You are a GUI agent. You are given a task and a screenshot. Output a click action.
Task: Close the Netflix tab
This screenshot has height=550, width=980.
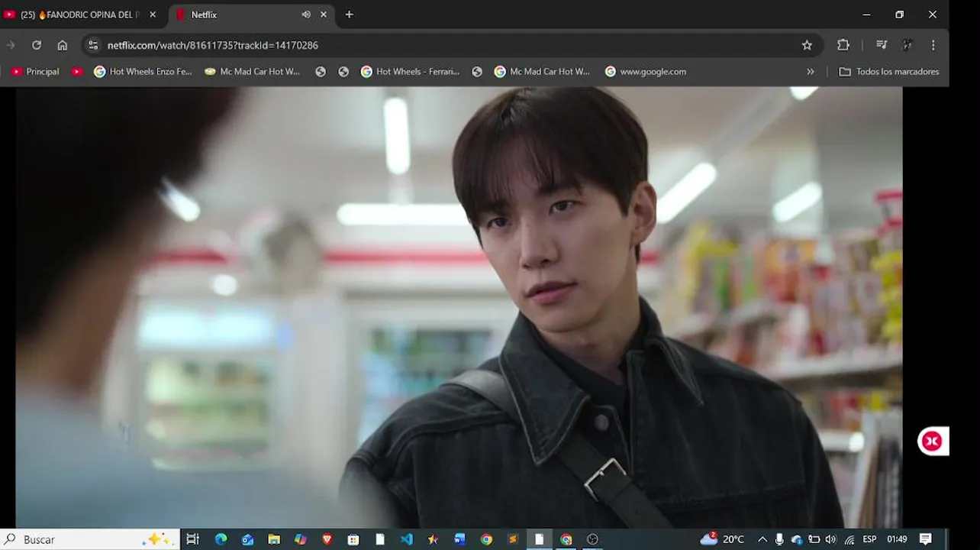tap(324, 15)
